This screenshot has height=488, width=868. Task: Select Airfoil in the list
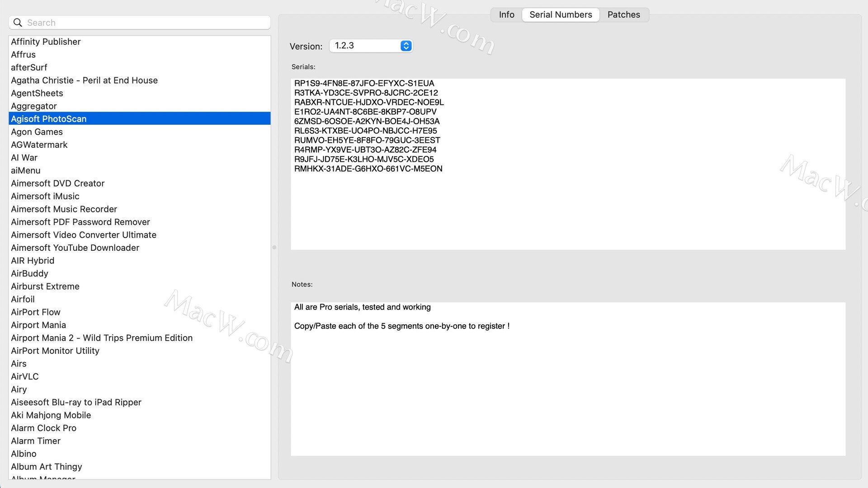pos(140,299)
